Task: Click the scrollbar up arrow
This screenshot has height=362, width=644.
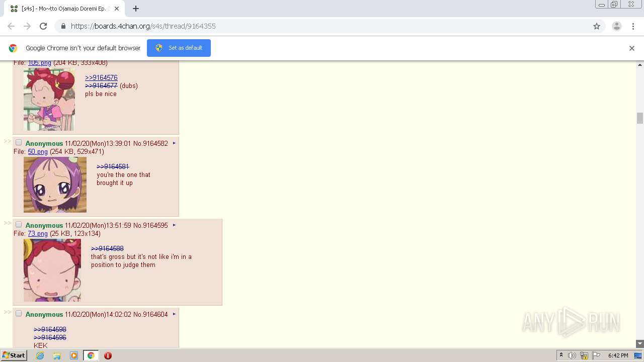Action: click(640, 65)
